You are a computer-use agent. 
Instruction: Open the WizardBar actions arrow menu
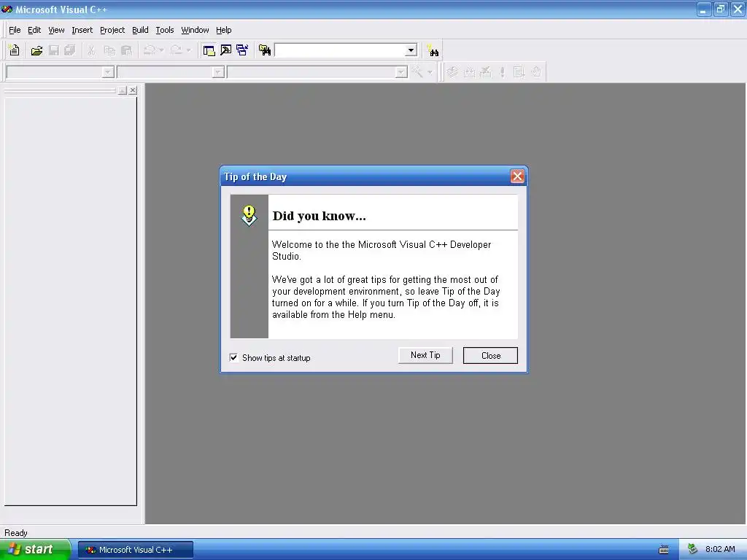click(x=430, y=72)
